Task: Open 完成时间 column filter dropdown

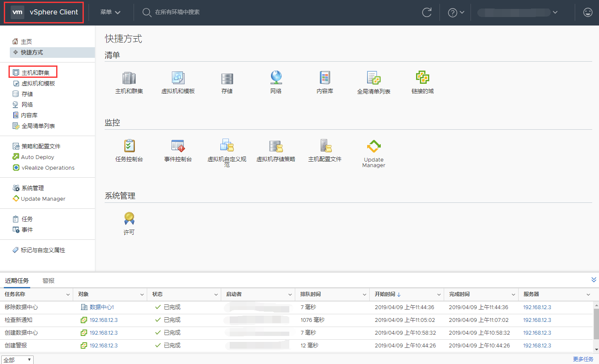Action: pos(514,295)
